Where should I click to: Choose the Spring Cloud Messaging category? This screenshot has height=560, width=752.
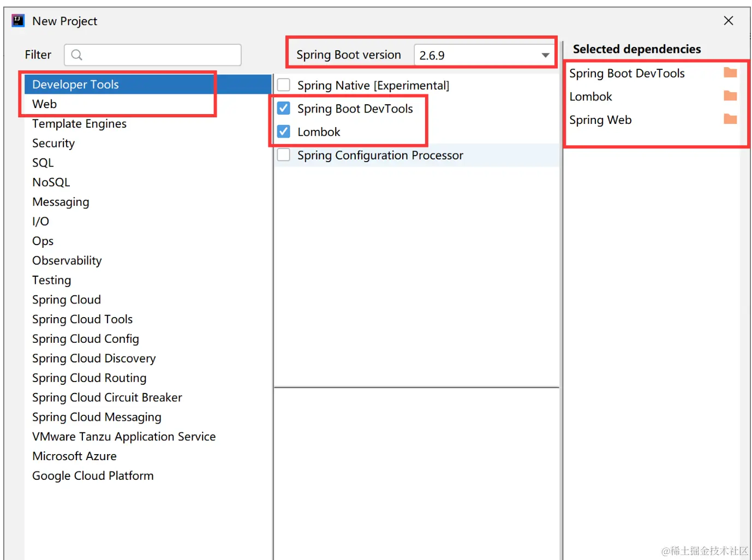[x=148, y=417]
